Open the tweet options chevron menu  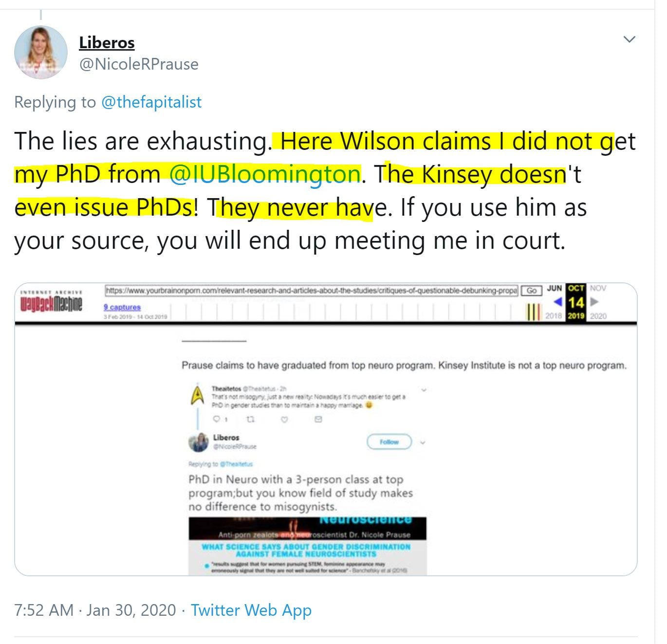[x=630, y=39]
